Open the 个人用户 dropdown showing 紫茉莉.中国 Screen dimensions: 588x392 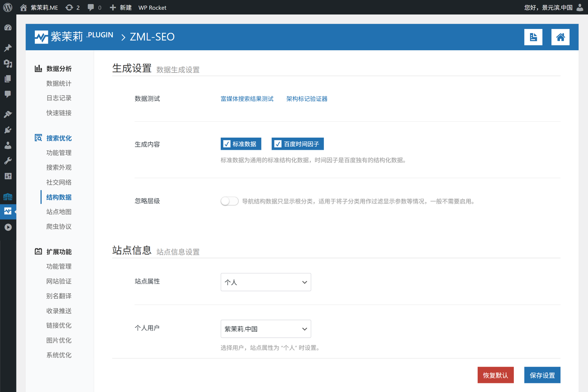tap(266, 329)
